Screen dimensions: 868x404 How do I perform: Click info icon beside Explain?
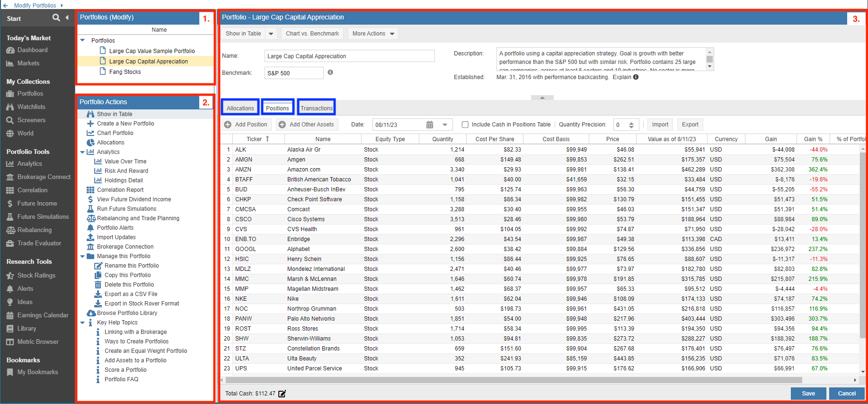[x=636, y=77]
